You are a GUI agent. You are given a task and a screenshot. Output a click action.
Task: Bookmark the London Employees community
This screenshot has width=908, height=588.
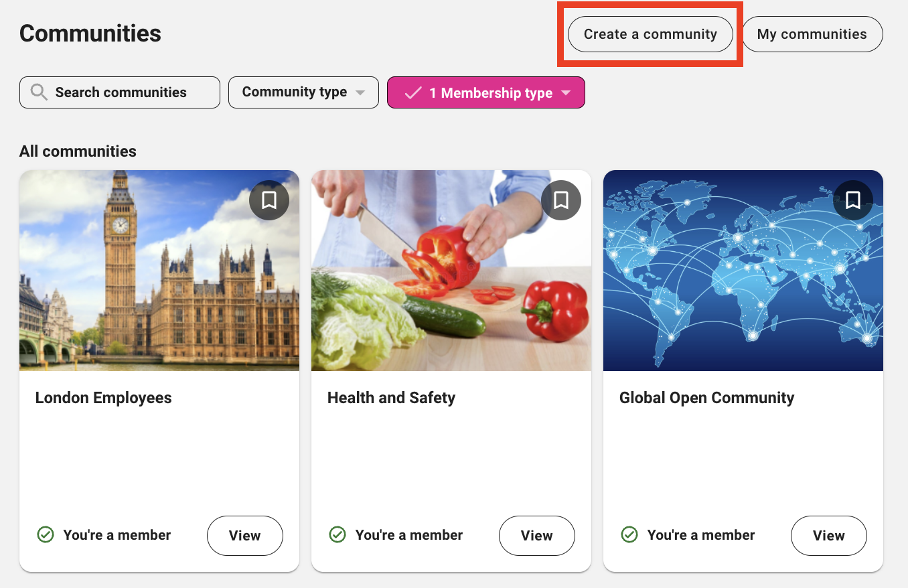[269, 200]
